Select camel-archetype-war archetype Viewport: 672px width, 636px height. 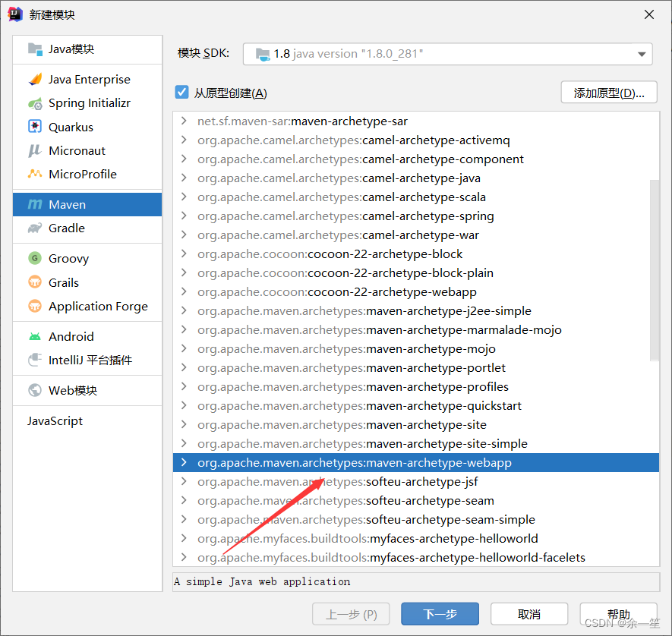coord(415,235)
